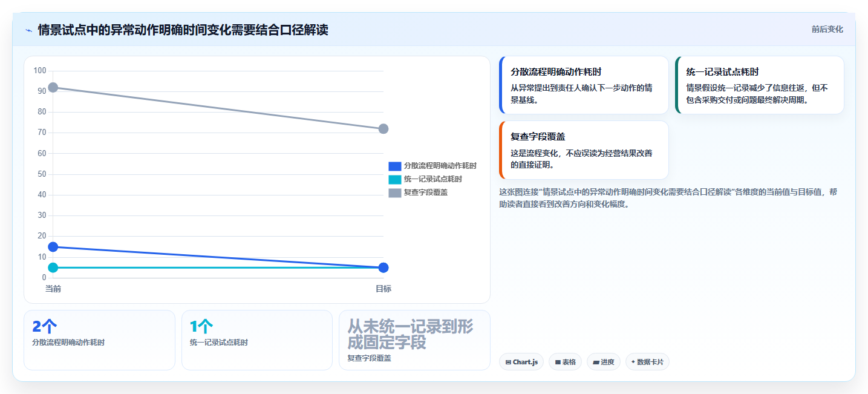Click the 分散流程明确动作耗时 caption under 2个
Image resolution: width=868 pixels, height=394 pixels.
[68, 343]
